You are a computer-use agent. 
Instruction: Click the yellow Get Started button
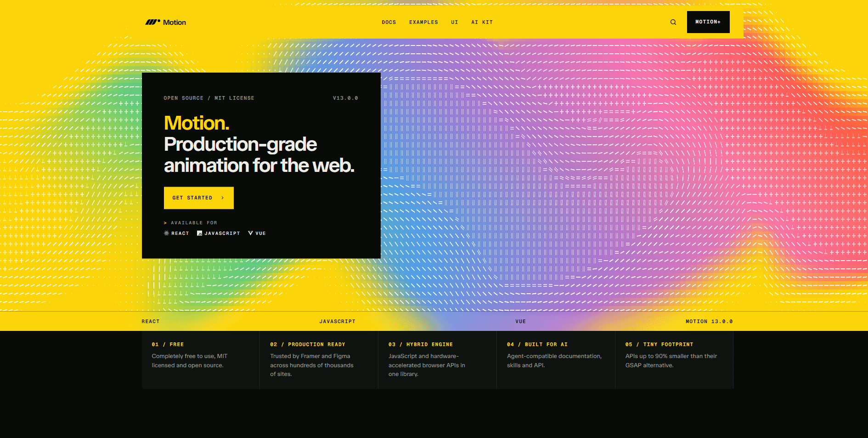199,198
